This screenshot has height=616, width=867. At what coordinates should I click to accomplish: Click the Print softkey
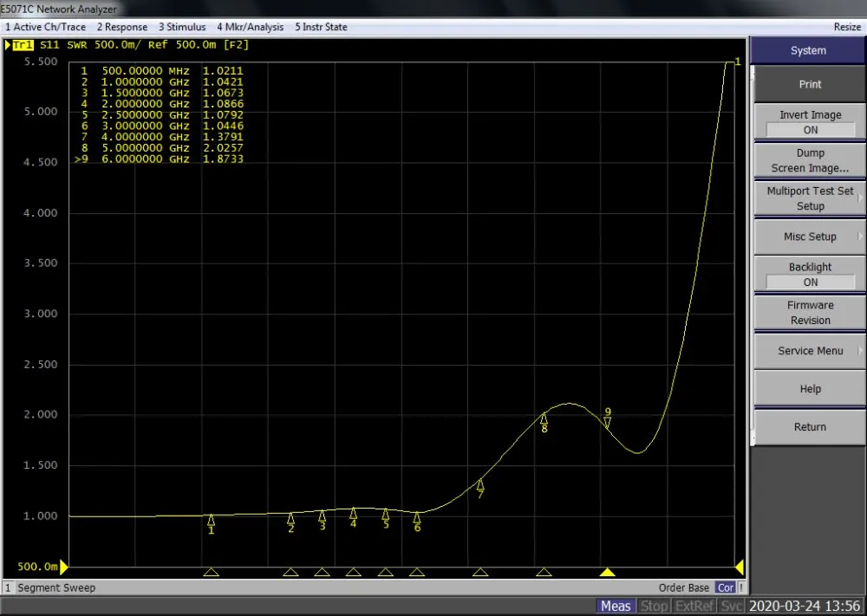810,84
